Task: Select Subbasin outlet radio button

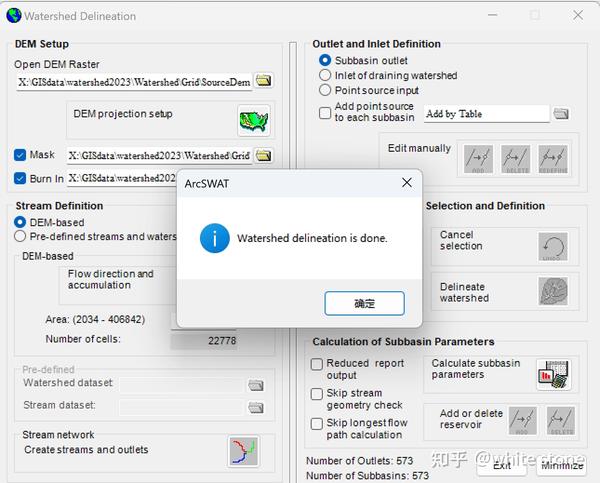Action: coord(325,60)
